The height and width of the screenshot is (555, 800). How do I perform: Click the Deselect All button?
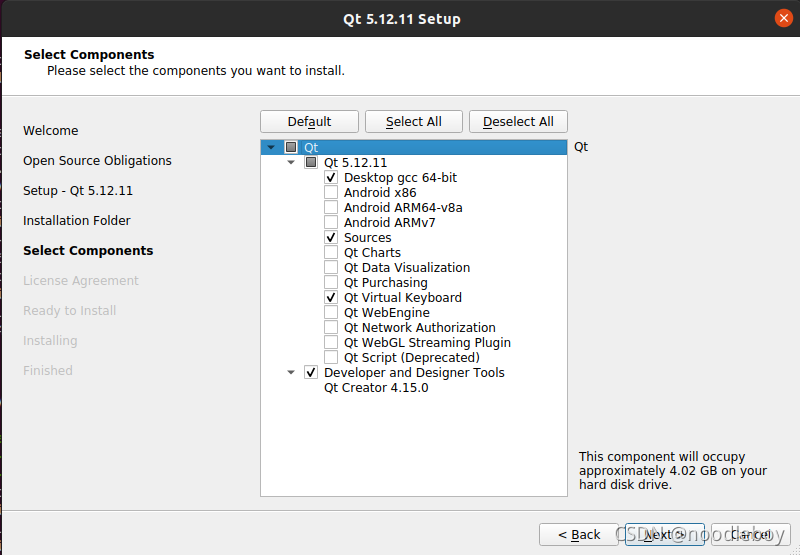(518, 121)
